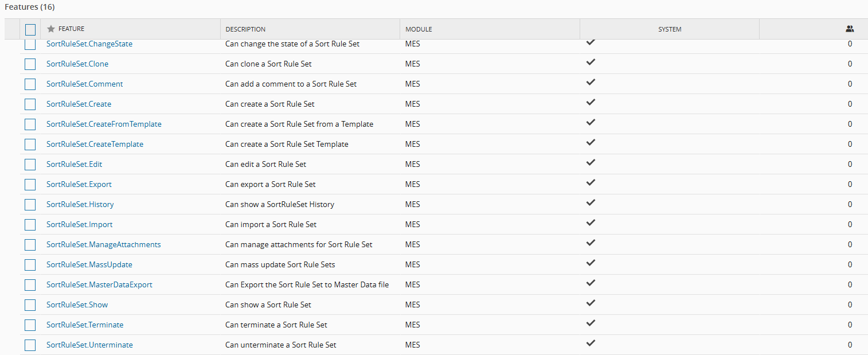
Task: Click user count for SortRuleSet.Comment row
Action: pyautogui.click(x=850, y=84)
